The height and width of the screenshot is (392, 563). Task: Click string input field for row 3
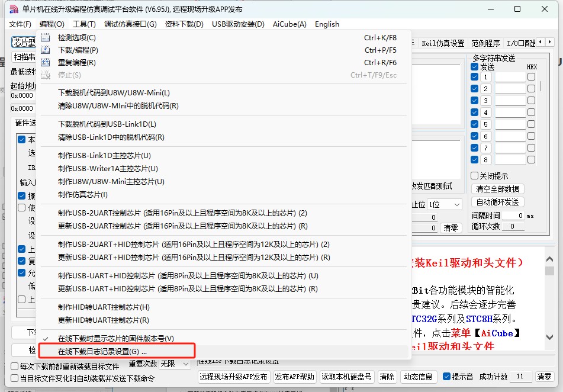tap(510, 101)
